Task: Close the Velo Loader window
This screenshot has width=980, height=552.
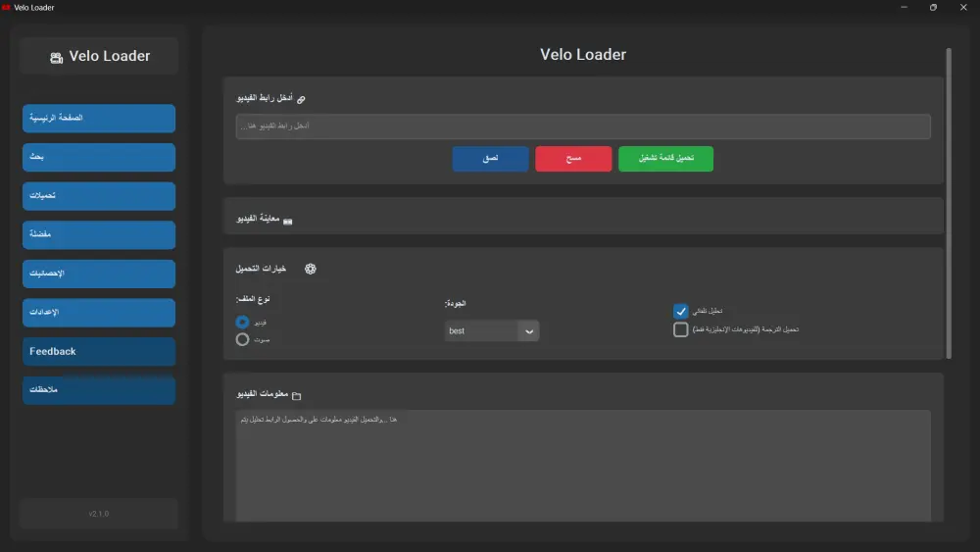Action: 963,8
